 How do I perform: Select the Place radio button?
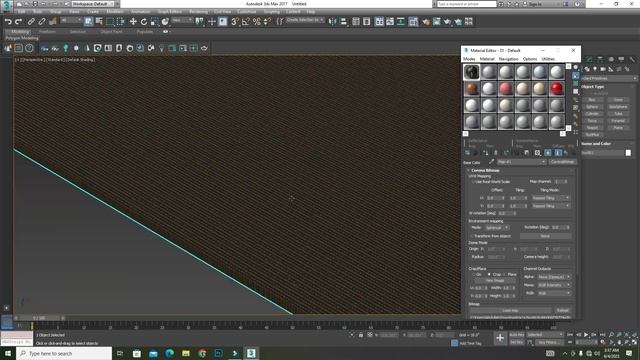click(504, 274)
